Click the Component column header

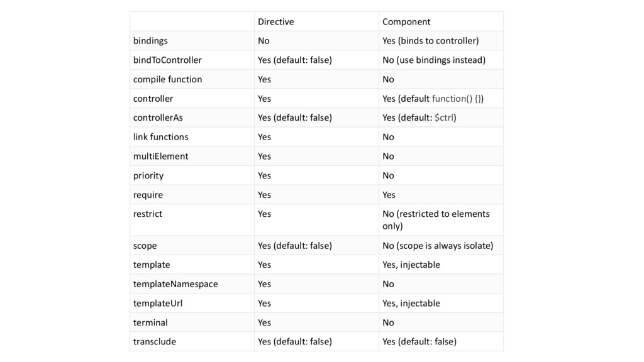pos(406,22)
